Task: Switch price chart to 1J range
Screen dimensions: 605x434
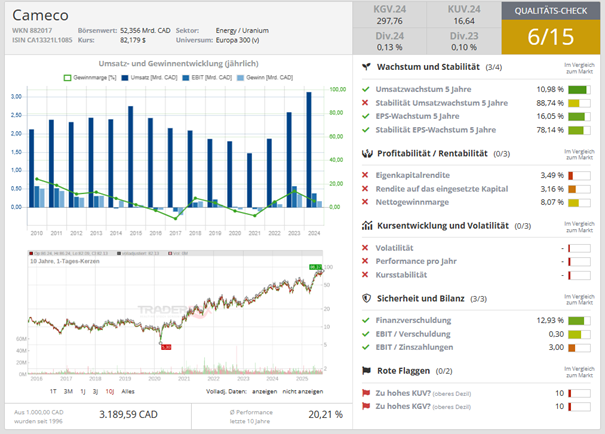Action: pos(83,392)
